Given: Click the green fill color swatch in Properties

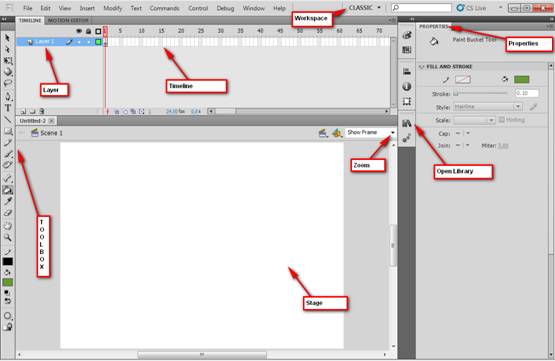Looking at the screenshot, I should coord(521,79).
